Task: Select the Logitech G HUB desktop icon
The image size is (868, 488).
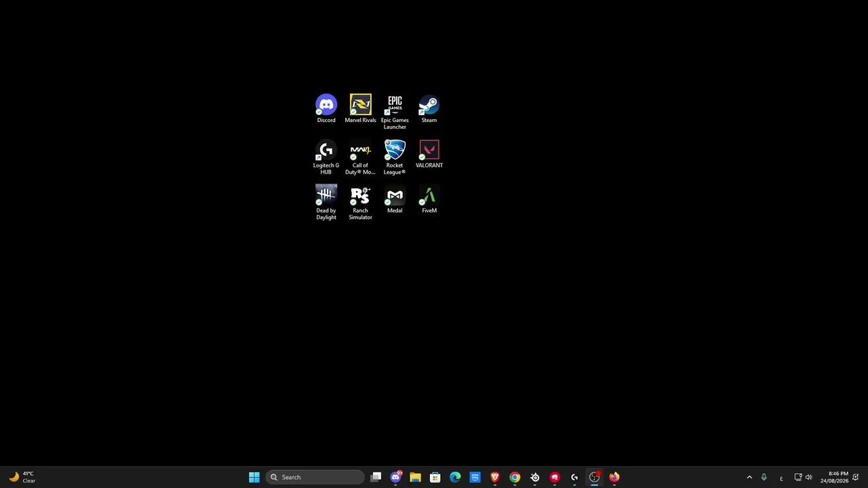Action: point(326,157)
